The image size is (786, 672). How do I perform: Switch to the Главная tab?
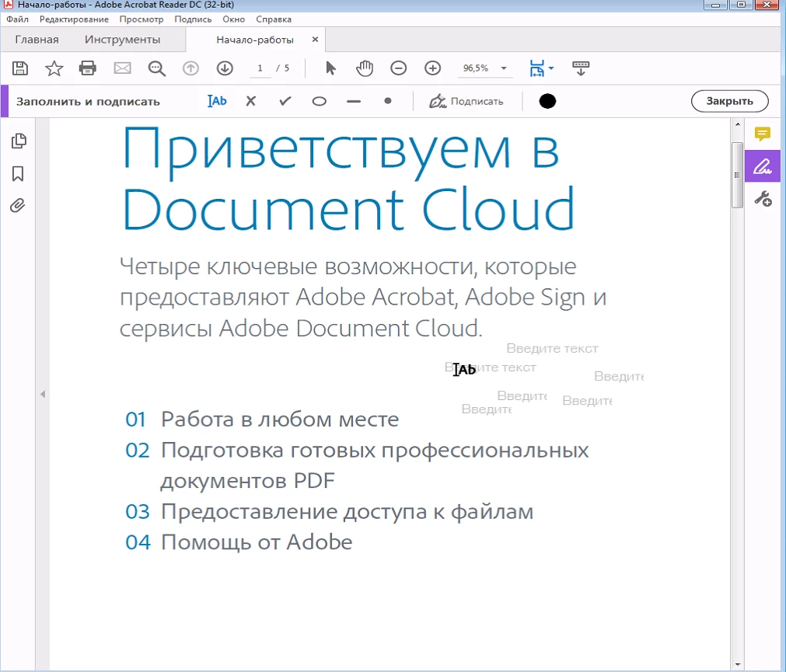click(37, 40)
